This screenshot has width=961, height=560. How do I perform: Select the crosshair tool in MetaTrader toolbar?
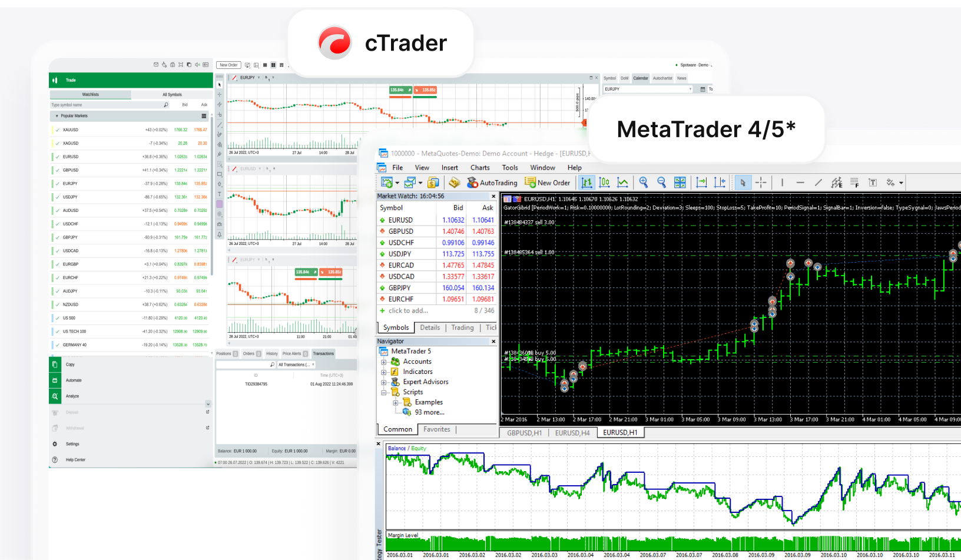click(761, 183)
